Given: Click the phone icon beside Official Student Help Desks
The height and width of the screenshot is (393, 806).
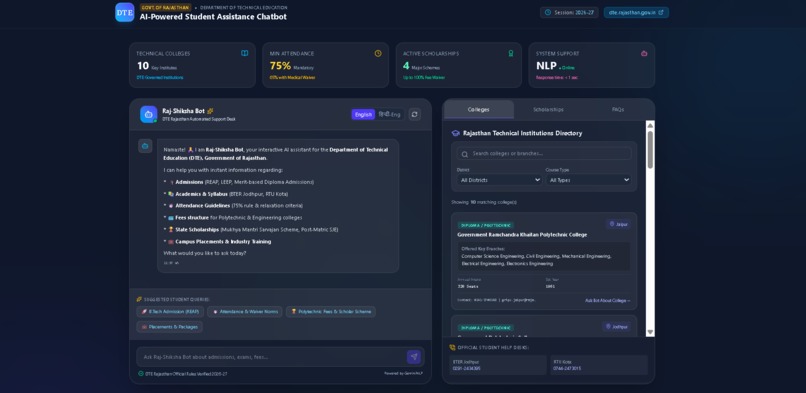Looking at the screenshot, I should click(452, 348).
